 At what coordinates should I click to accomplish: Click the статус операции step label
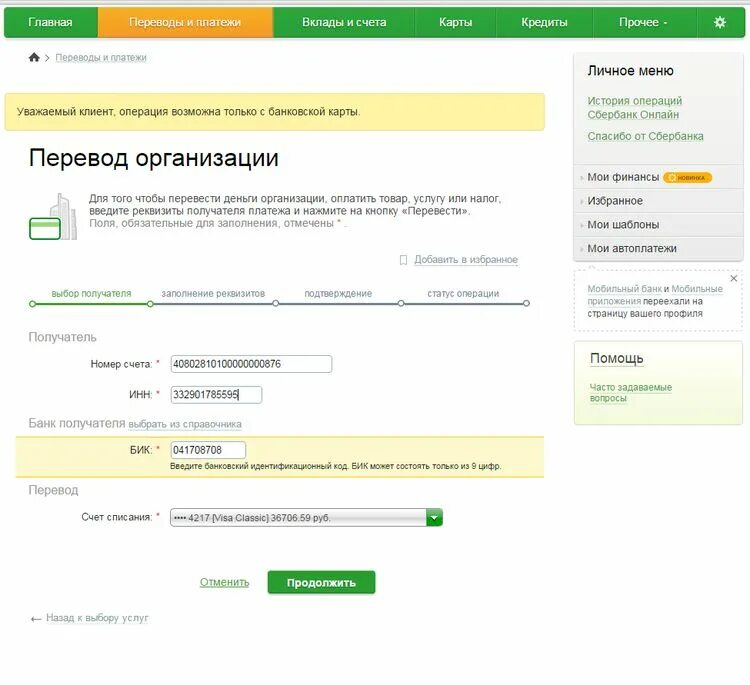463,293
